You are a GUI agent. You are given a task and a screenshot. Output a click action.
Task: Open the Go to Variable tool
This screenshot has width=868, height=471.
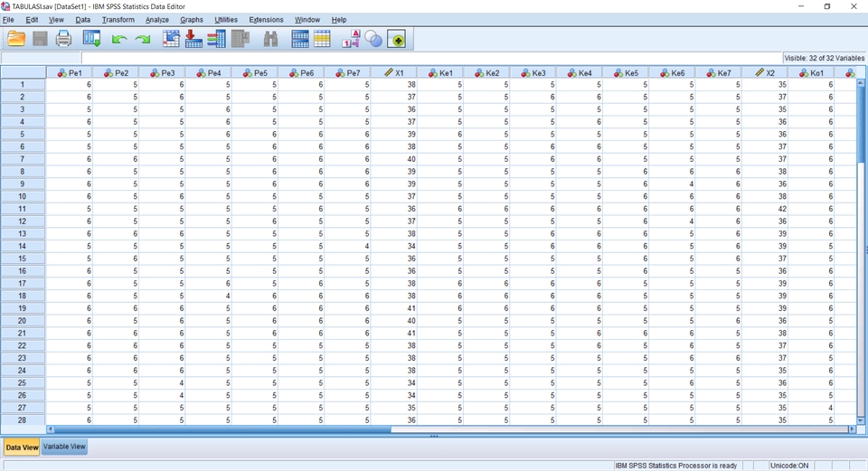193,39
